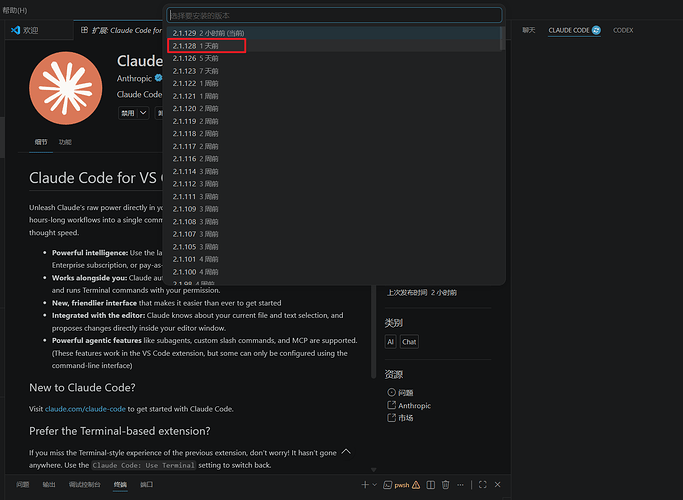Click the verified publisher badge icon

click(x=159, y=78)
